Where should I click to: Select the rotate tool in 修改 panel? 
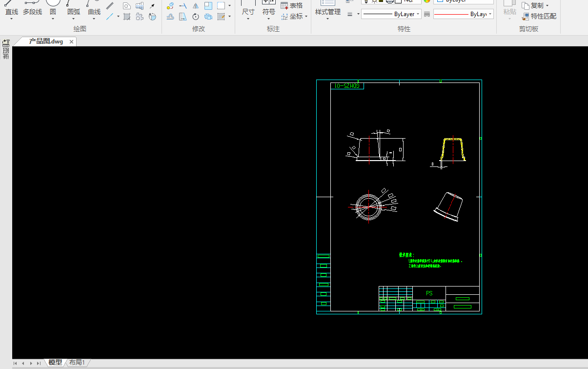click(x=196, y=17)
